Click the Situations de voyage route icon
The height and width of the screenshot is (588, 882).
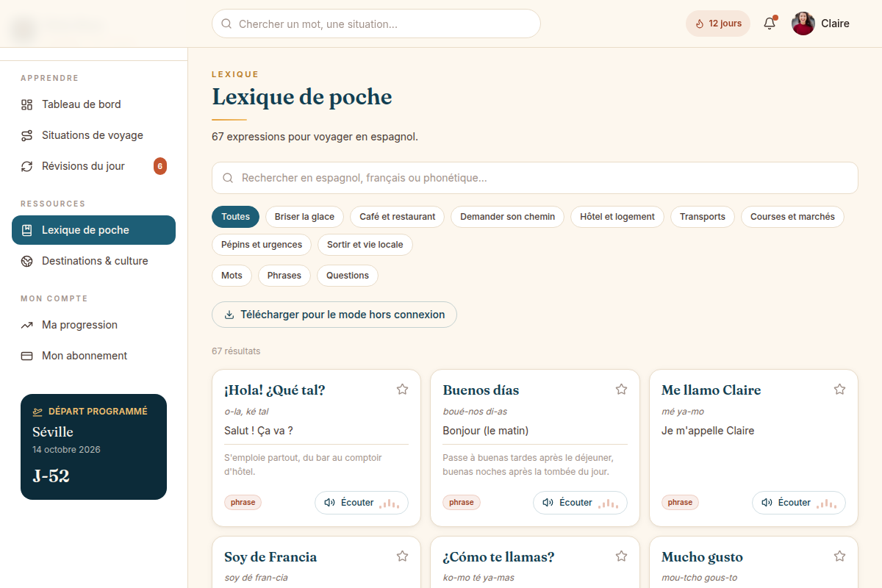coord(26,135)
